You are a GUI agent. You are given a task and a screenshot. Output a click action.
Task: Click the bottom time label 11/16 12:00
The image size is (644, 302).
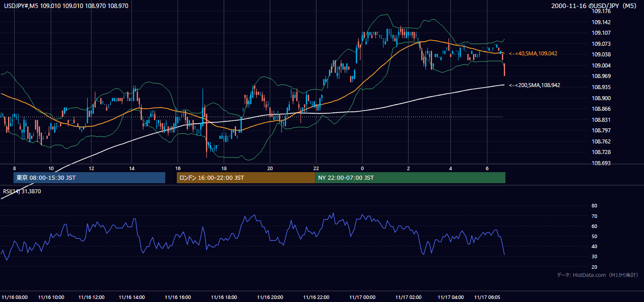tap(91, 297)
